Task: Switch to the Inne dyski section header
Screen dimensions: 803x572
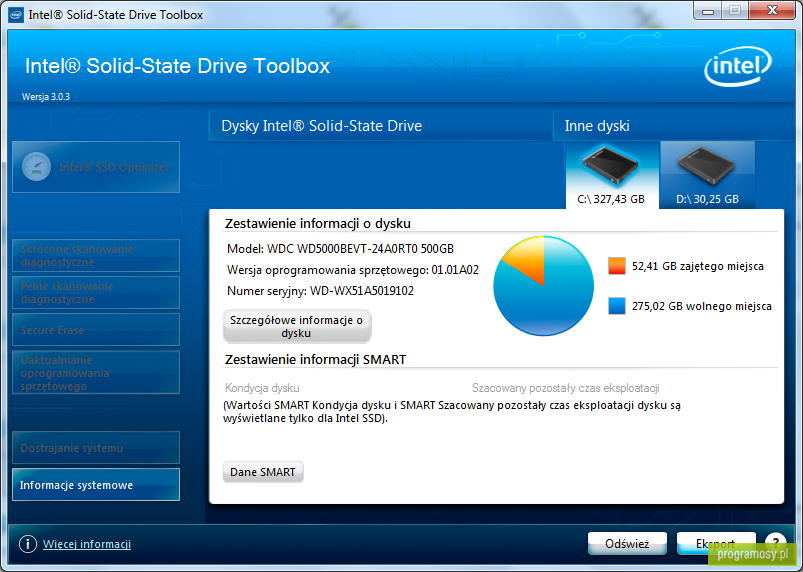Action: pos(597,126)
